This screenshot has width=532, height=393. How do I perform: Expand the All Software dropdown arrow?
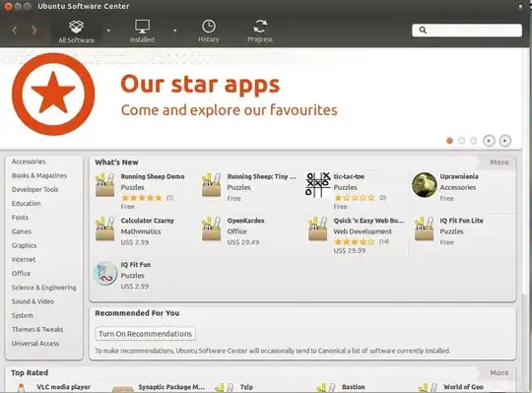coord(108,31)
